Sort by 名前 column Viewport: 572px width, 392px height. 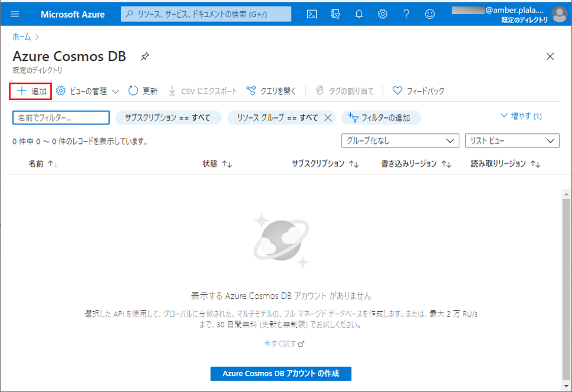pyautogui.click(x=43, y=164)
